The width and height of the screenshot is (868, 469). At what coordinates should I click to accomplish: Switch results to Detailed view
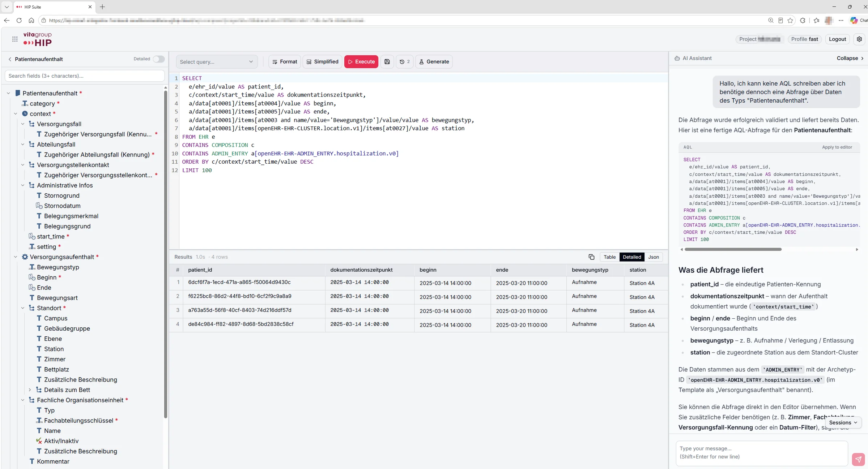coord(632,257)
